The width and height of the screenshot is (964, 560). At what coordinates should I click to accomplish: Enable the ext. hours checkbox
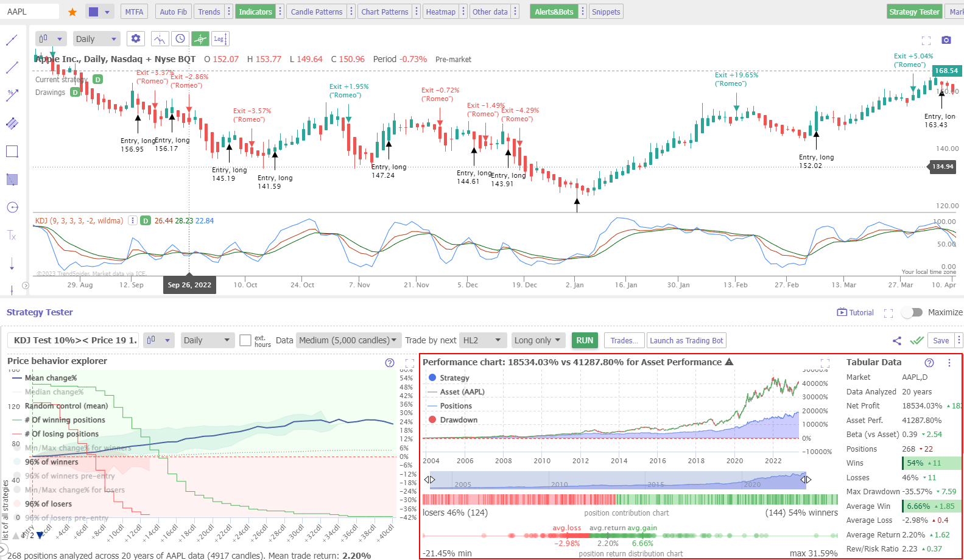pos(245,341)
